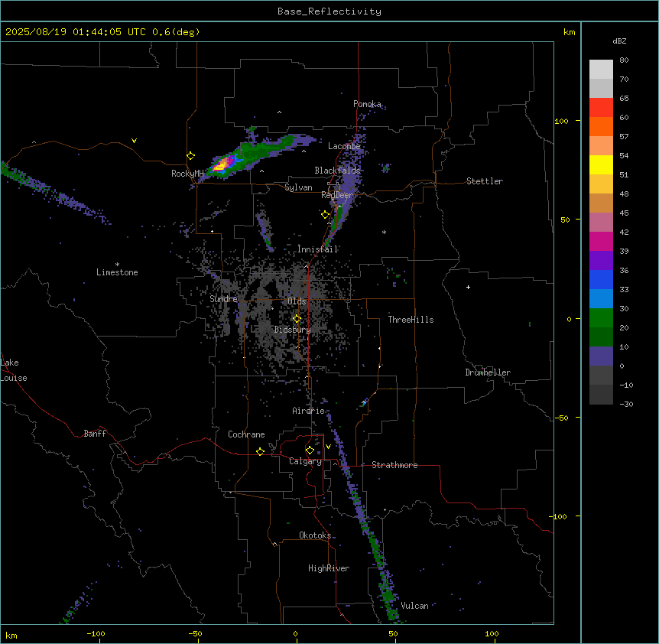Screen dimensions: 659x644
Task: Click the Lacombe city label
Action: click(344, 146)
